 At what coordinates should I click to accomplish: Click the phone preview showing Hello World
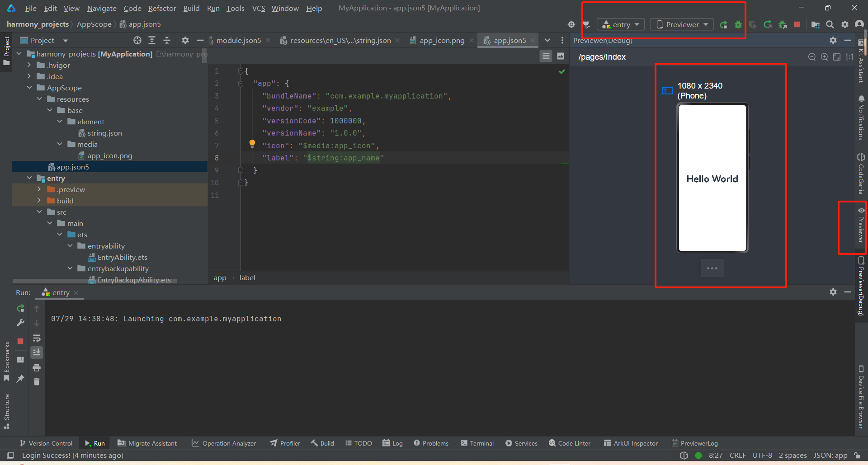coord(712,178)
